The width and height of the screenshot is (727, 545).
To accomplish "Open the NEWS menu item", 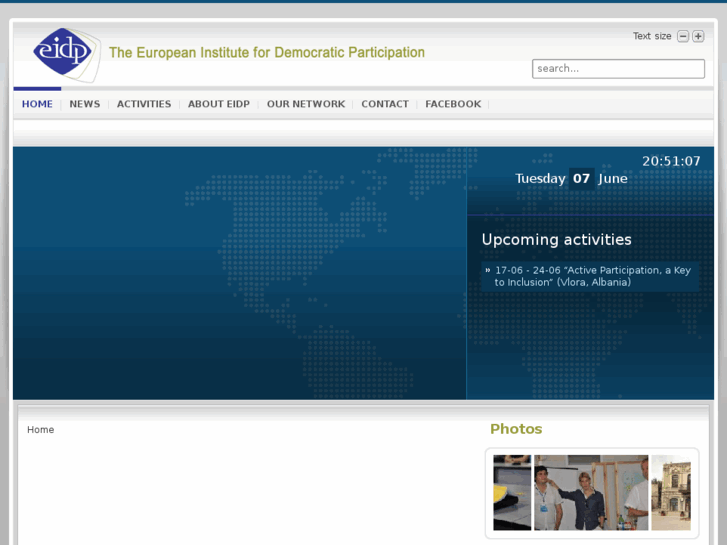I will click(85, 104).
